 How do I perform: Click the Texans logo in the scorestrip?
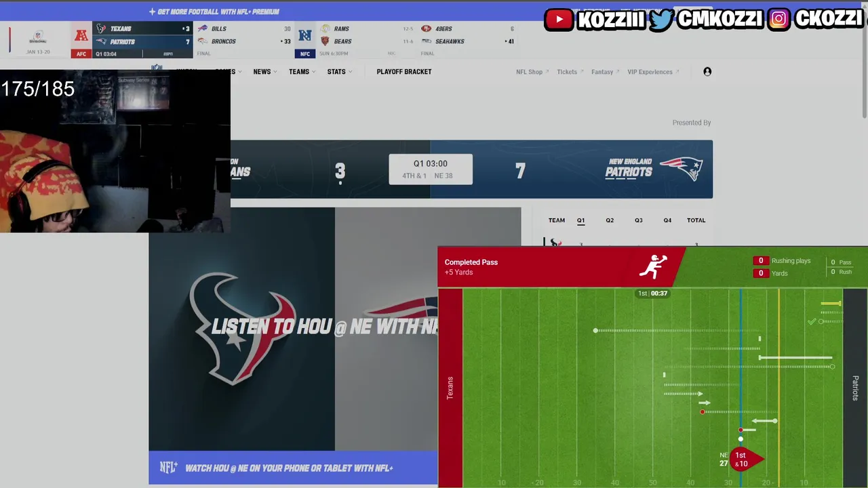click(x=101, y=28)
